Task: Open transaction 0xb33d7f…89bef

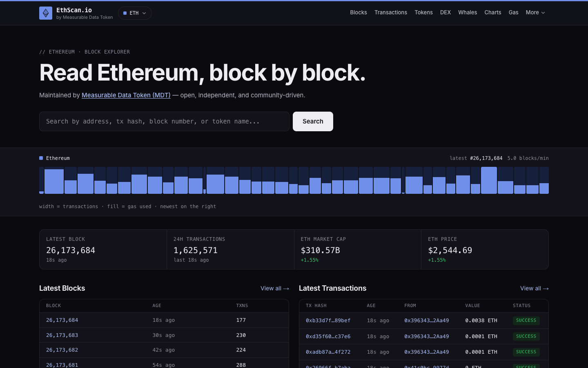Action: coord(328,321)
